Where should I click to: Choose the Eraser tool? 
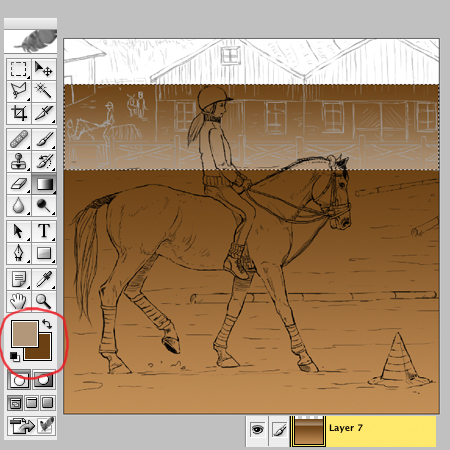pos(19,184)
